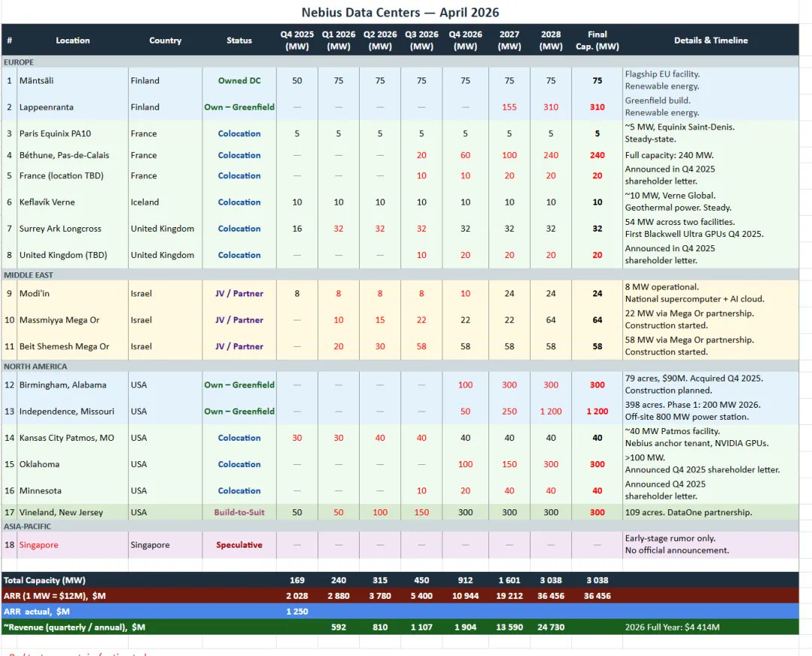Click the 'Details & Timeline' header
Screen dimensions: 812x656
[x=710, y=41]
